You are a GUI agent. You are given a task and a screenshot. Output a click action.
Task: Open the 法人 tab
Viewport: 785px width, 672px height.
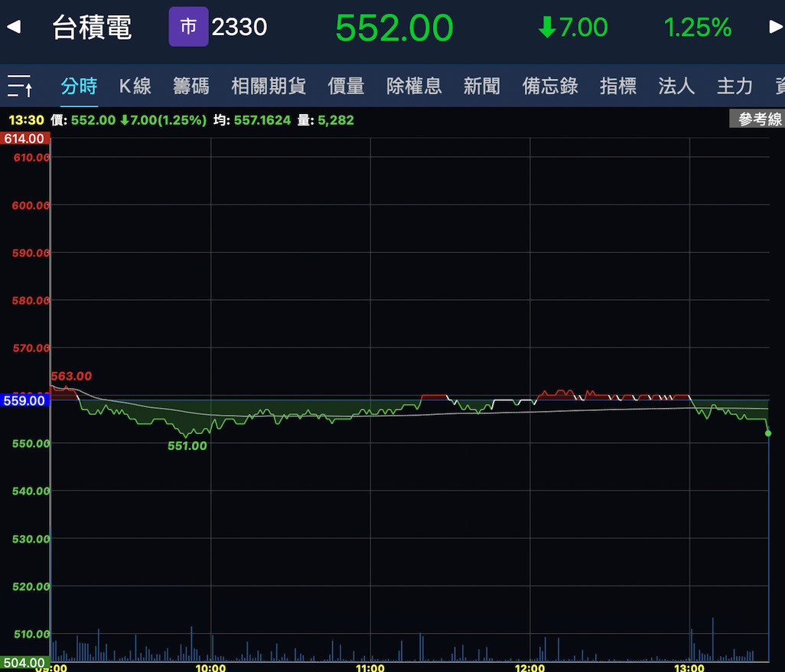pos(677,86)
